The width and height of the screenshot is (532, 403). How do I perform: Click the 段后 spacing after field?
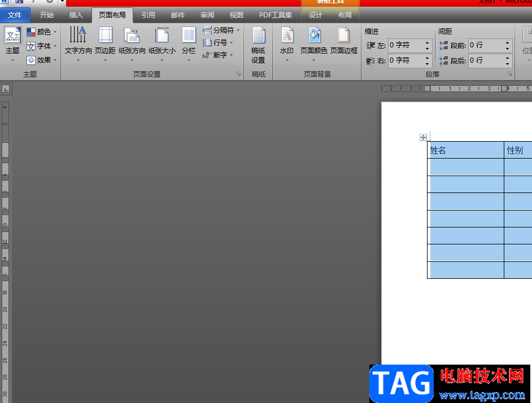pyautogui.click(x=486, y=60)
